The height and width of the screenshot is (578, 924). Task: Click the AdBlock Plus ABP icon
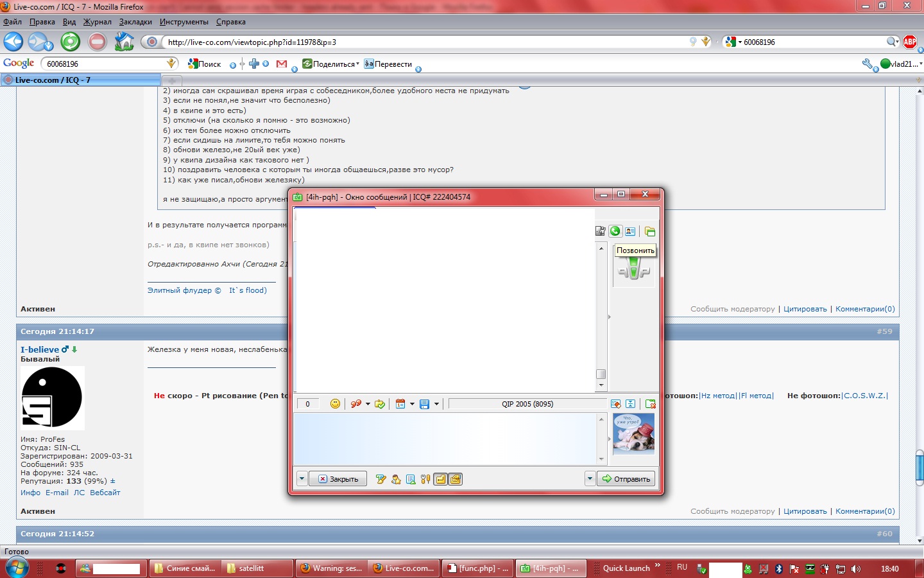coord(910,42)
